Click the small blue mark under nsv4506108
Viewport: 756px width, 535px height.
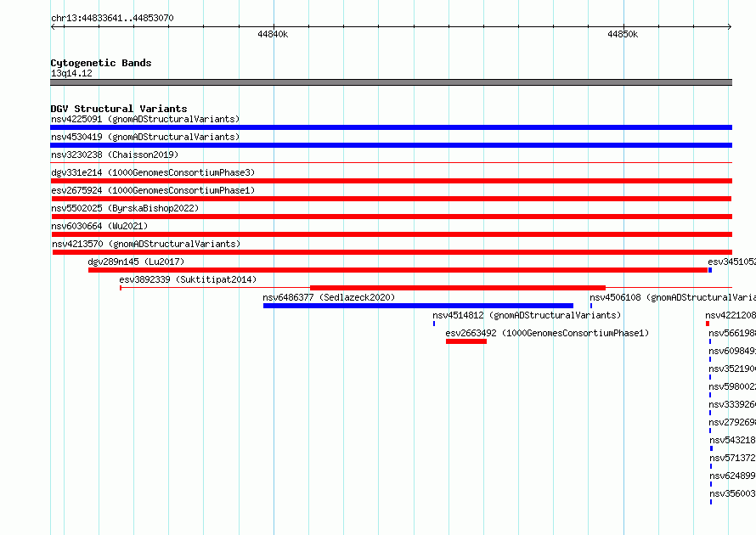(x=591, y=306)
